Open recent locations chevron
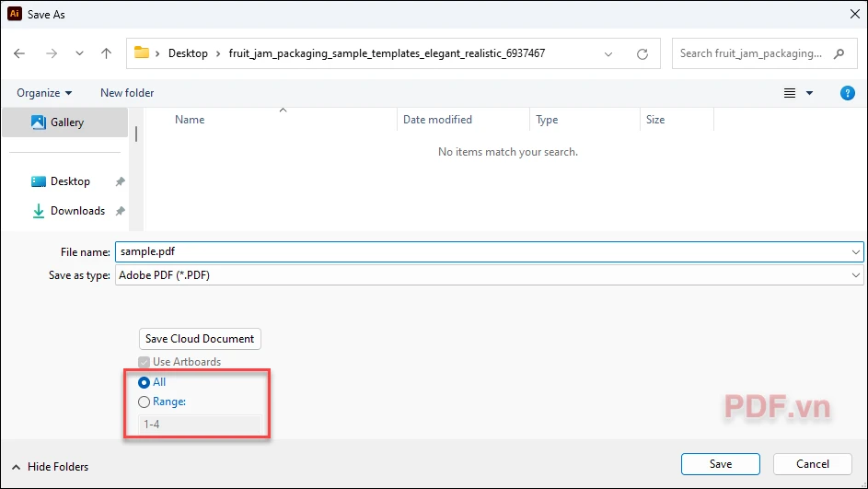 point(79,53)
